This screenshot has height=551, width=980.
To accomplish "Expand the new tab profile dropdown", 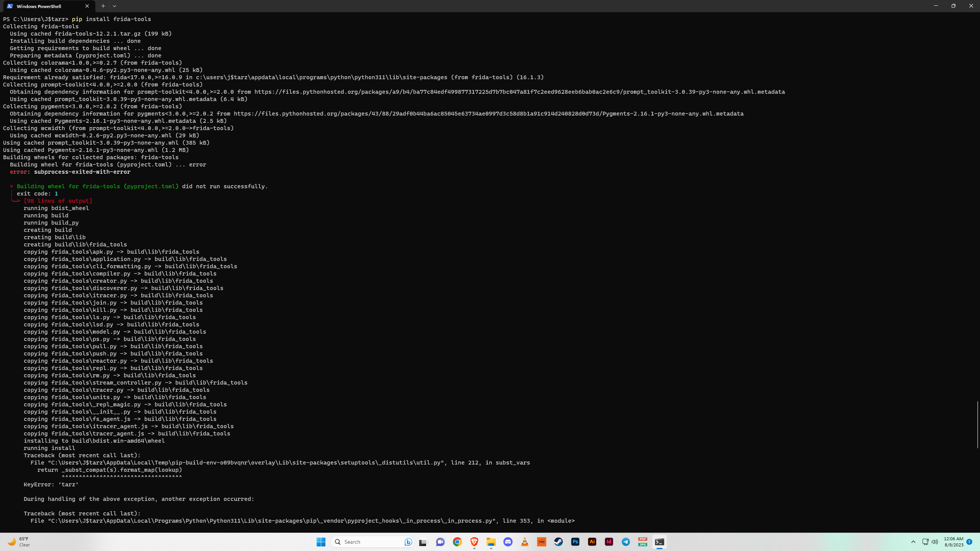I will [x=114, y=6].
